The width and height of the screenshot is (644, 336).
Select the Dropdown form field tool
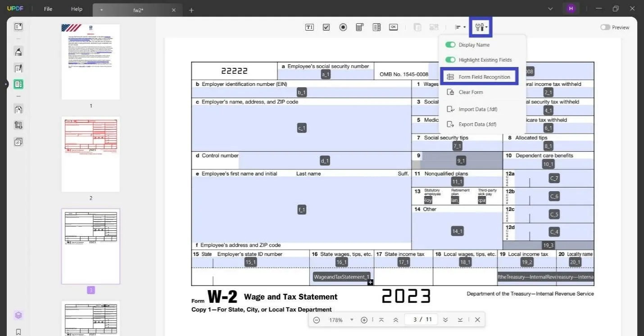pos(360,27)
